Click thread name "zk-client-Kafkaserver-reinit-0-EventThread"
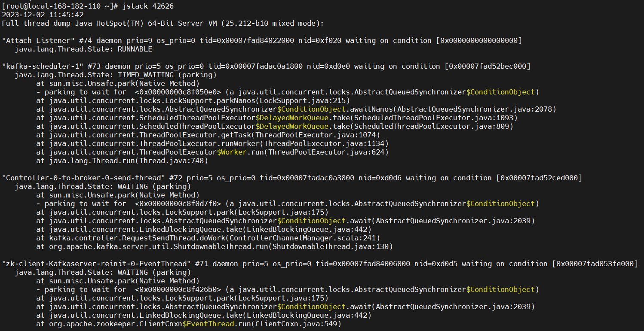644x331 pixels. 96,264
